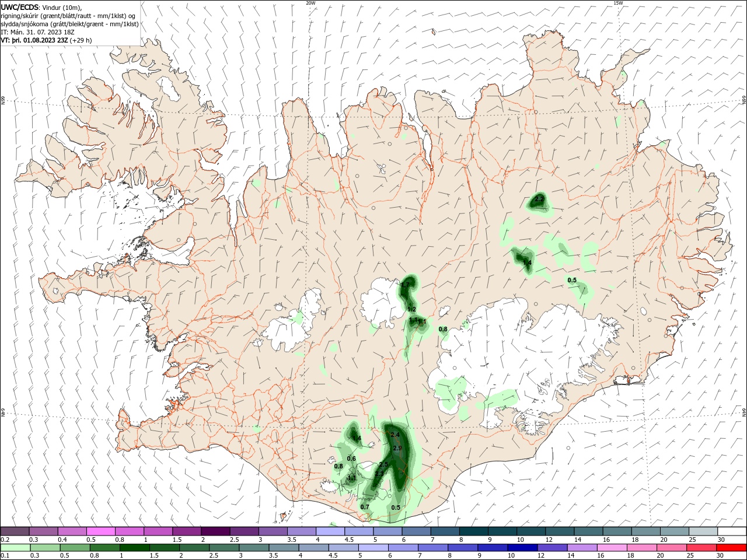Click the 0.1 label on the lower scale
Viewport: 747px width, 560px height.
pos(5,556)
